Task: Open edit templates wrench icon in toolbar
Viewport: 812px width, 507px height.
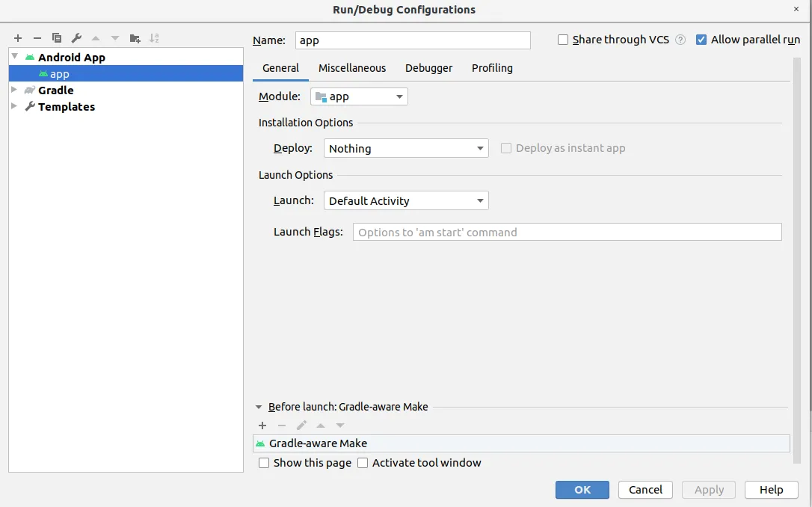Action: 76,38
